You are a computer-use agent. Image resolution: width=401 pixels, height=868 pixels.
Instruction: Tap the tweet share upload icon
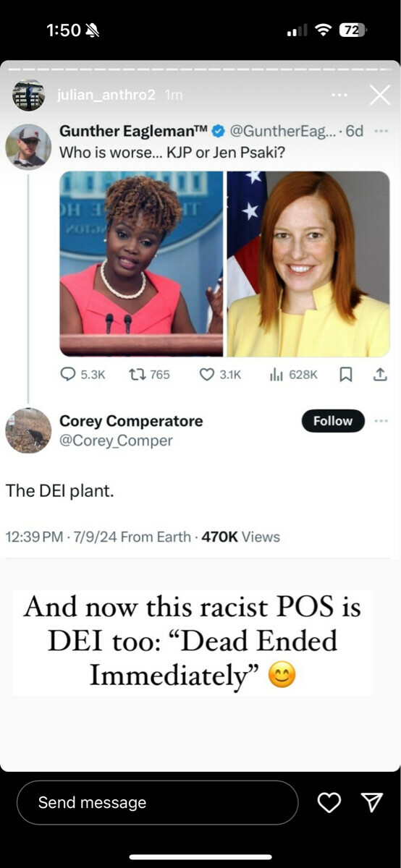click(379, 374)
